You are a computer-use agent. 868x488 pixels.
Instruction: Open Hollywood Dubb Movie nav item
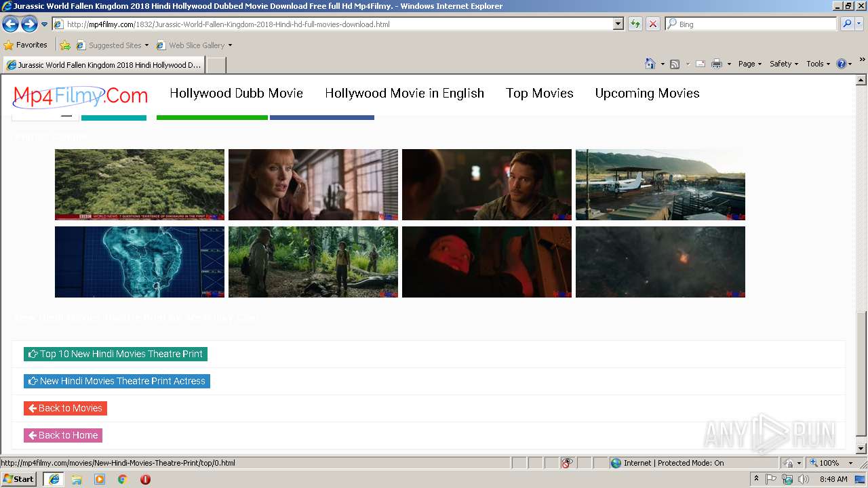[237, 94]
